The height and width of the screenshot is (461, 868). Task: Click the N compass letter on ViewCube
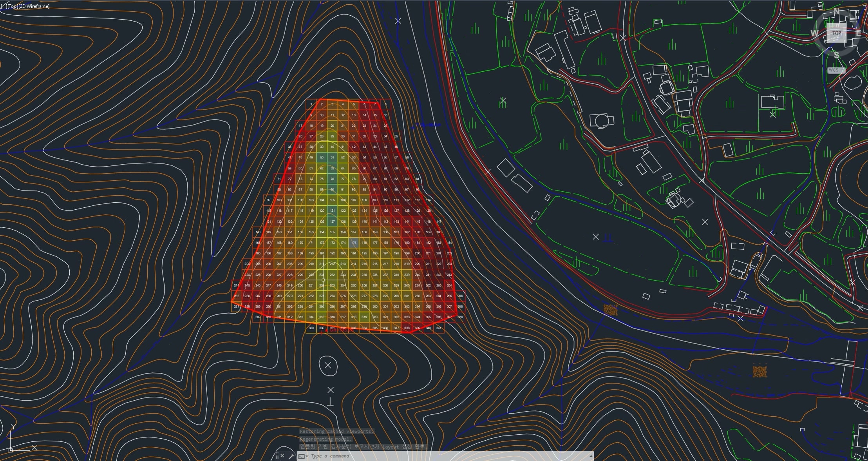(x=836, y=11)
